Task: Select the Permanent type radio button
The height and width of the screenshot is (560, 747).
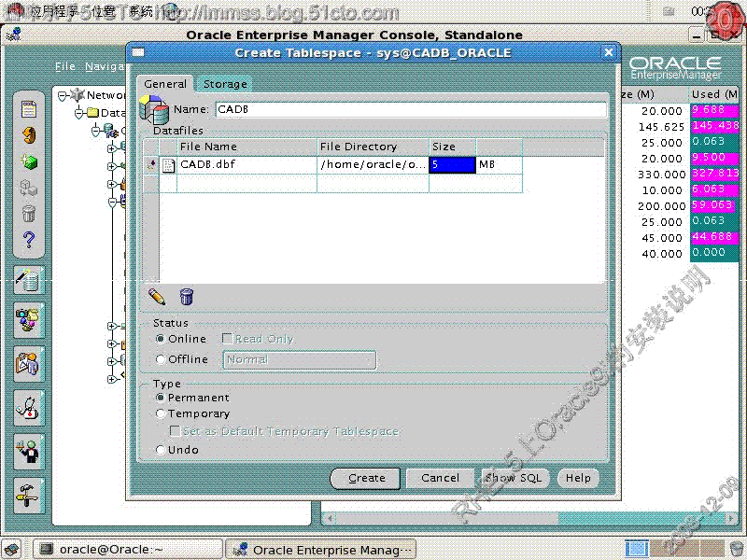Action: 161,398
